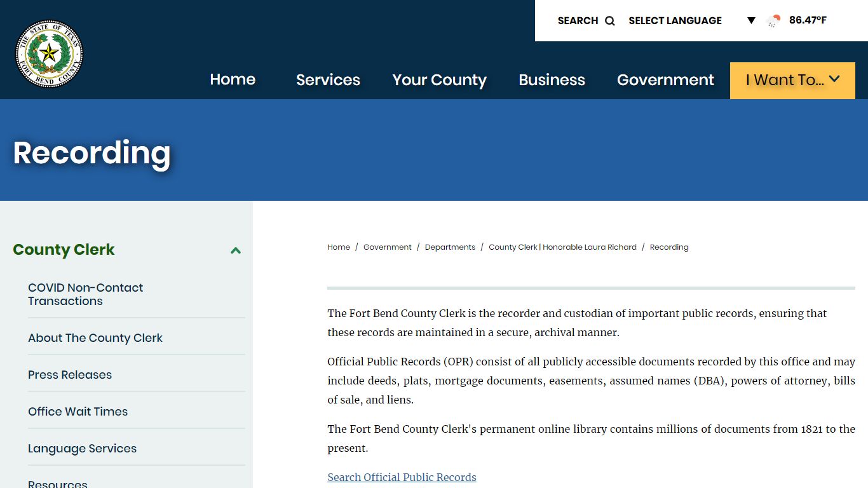Collapse the County Clerk sidebar section
Viewport: 868px width, 488px height.
click(236, 250)
